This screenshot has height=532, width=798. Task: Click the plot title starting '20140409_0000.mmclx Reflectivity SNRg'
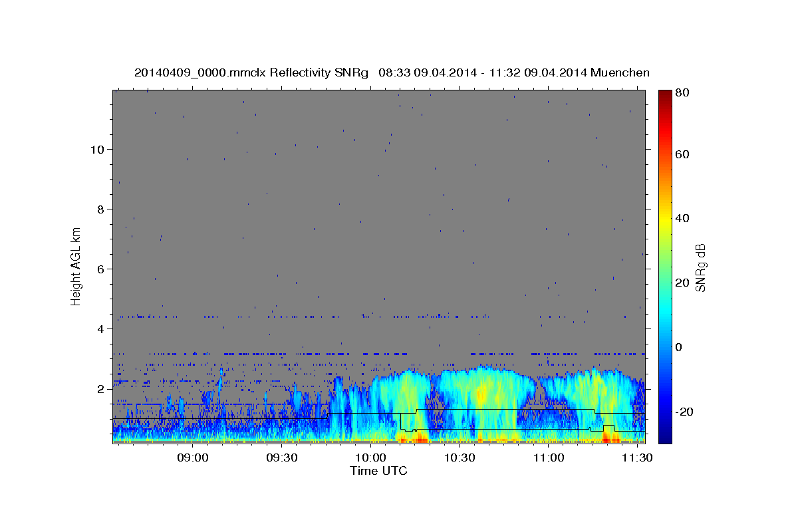point(392,72)
